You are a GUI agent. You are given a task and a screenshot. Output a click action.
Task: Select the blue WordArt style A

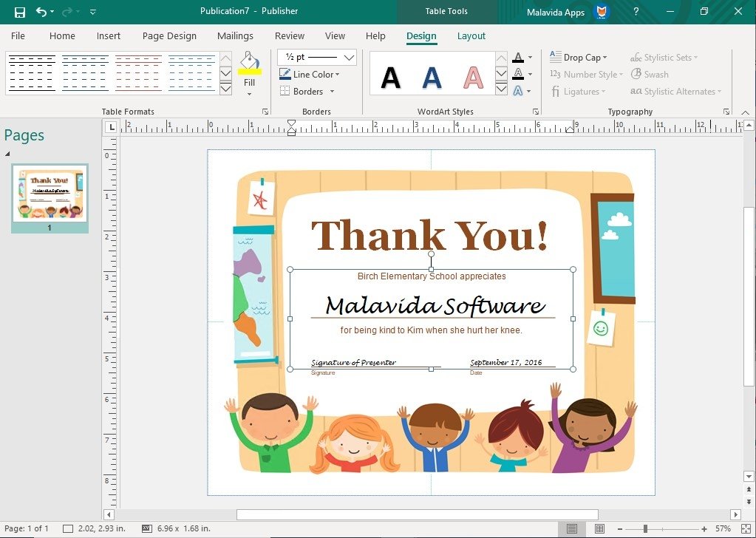(x=432, y=77)
